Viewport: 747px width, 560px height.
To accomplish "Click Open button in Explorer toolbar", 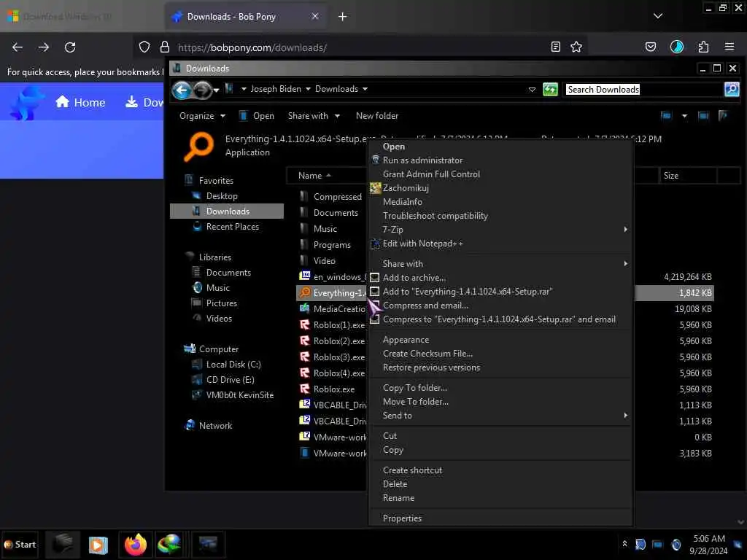I will 257,116.
